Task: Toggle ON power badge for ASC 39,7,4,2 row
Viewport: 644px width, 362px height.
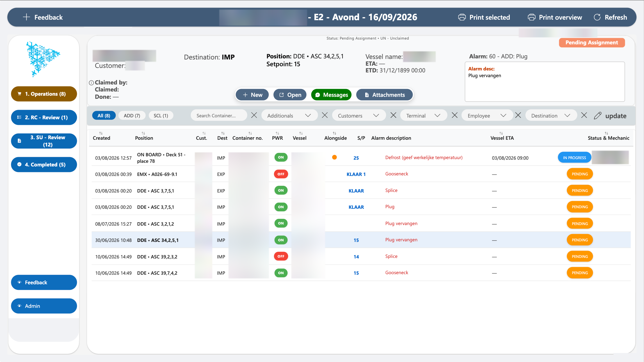Action: click(281, 273)
